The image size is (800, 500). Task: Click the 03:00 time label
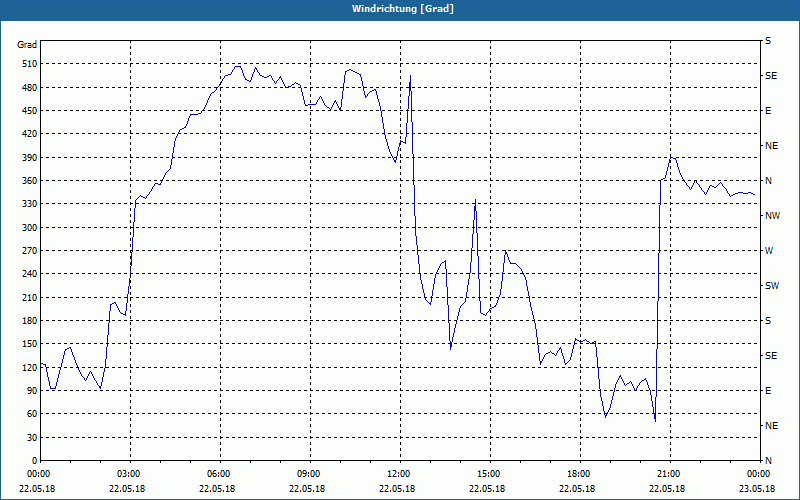pos(130,474)
